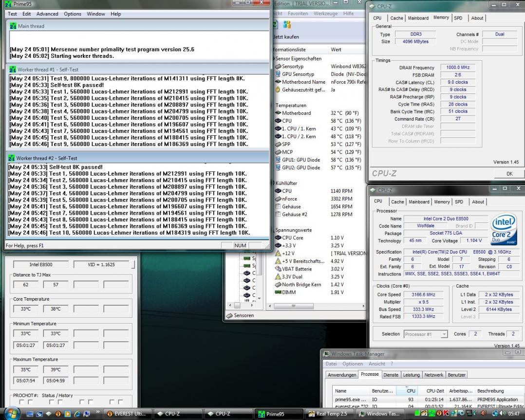Open the Test menu in Prime95
The height and width of the screenshot is (420, 525).
coord(12,14)
